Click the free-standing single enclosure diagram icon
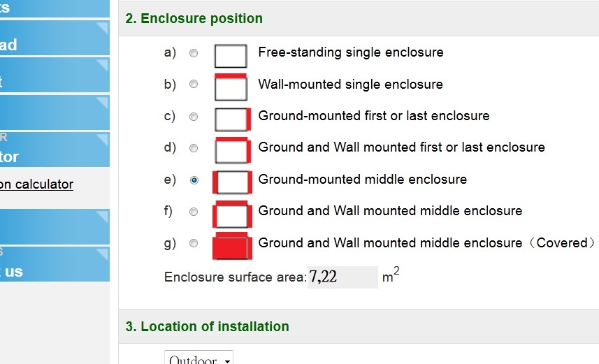 230,54
